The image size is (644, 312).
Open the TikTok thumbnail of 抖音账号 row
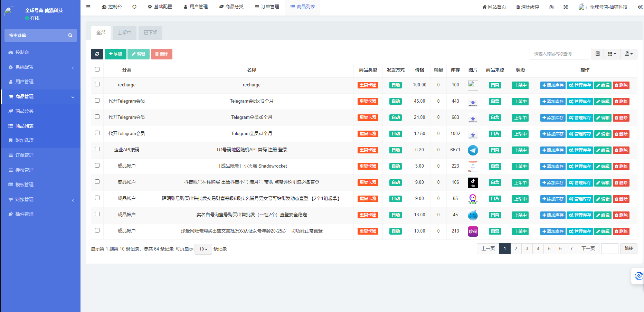tap(473, 183)
